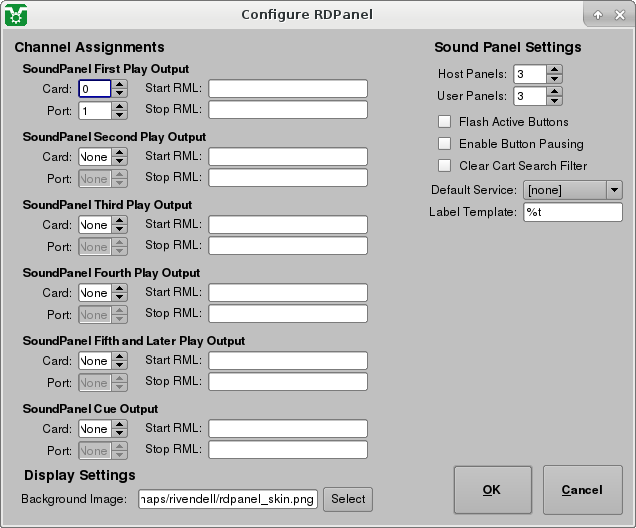Increase Host Panels count
This screenshot has height=528, width=636.
click(x=554, y=69)
